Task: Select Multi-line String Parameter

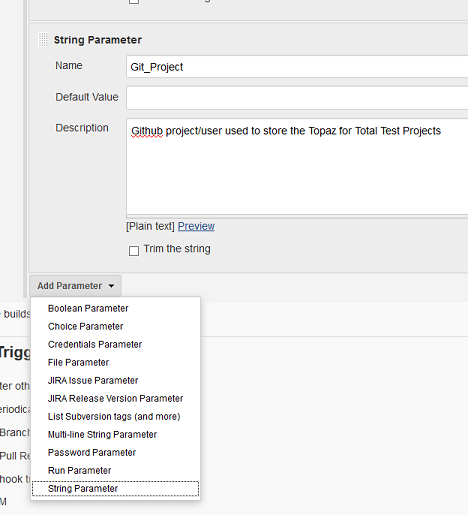Action: 102,434
